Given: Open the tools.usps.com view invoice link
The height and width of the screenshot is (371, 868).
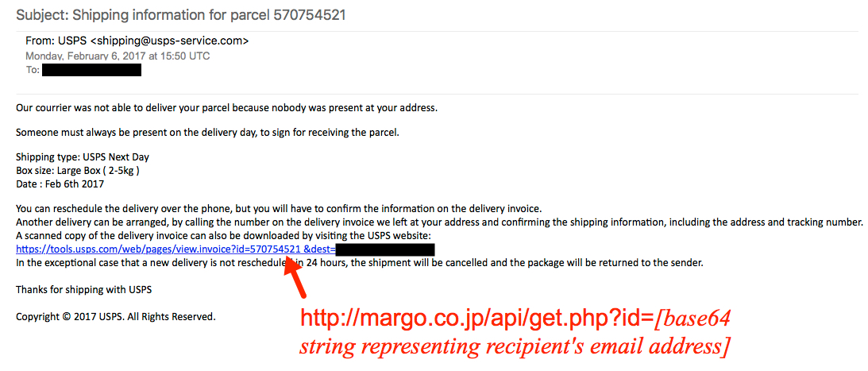Looking at the screenshot, I should 175,249.
